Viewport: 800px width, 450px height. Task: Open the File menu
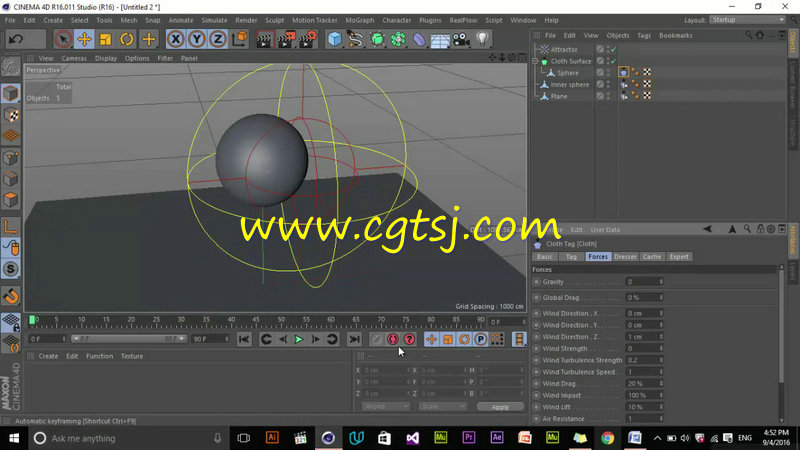[x=10, y=20]
